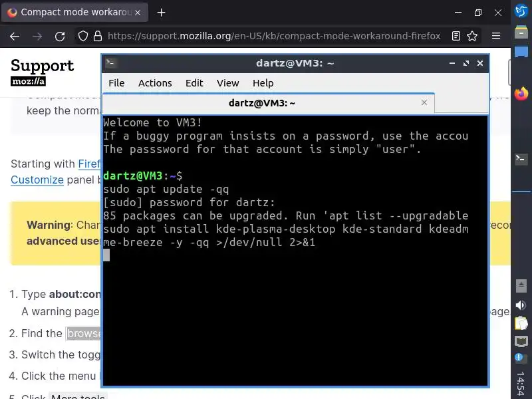532x399 pixels.
Task: Click the terminal window icon in title bar
Action: (110, 63)
